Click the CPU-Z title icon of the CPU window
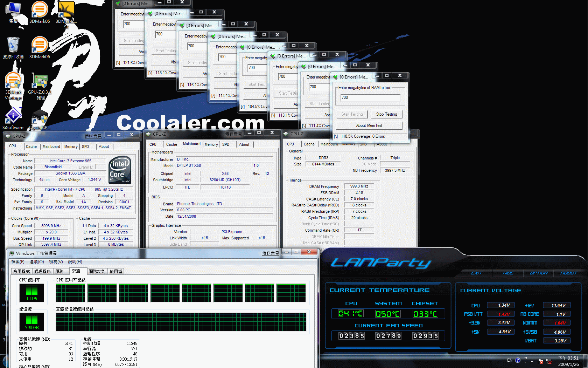 8,136
